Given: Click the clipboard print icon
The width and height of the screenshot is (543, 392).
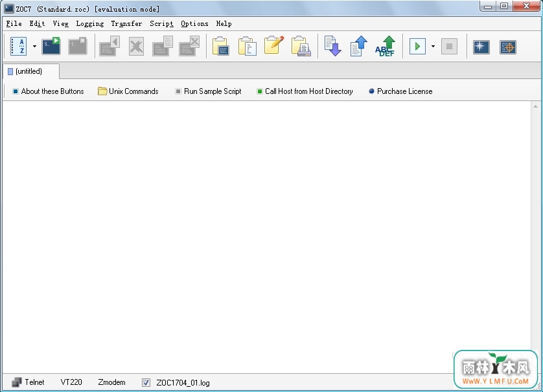Looking at the screenshot, I should tap(301, 46).
